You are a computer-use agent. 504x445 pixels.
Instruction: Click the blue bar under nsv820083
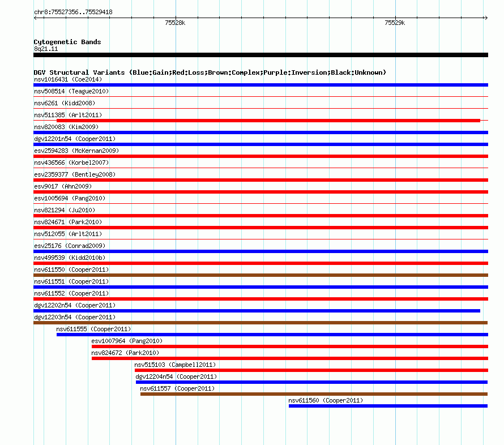coord(260,132)
